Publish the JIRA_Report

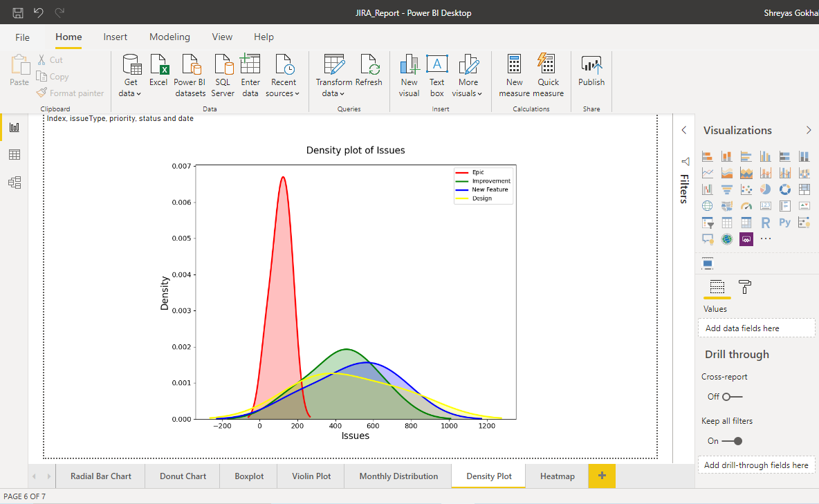pyautogui.click(x=591, y=73)
